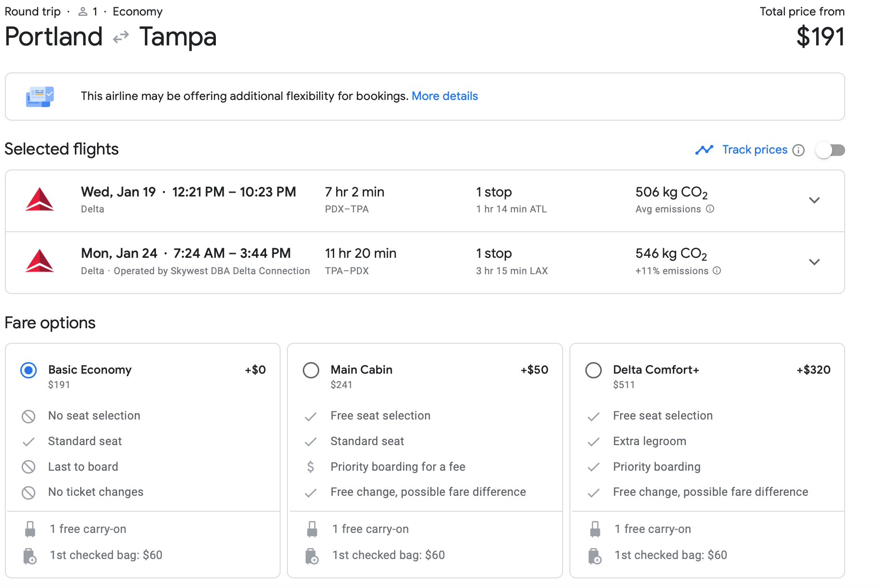Click carry-on bag icon under Delta Comfort+

595,530
